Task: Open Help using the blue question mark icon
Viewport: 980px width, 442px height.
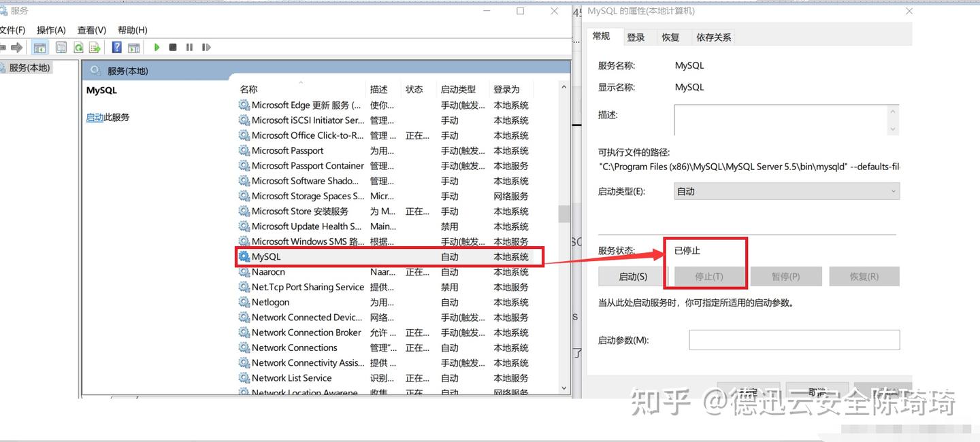Action: pos(117,47)
